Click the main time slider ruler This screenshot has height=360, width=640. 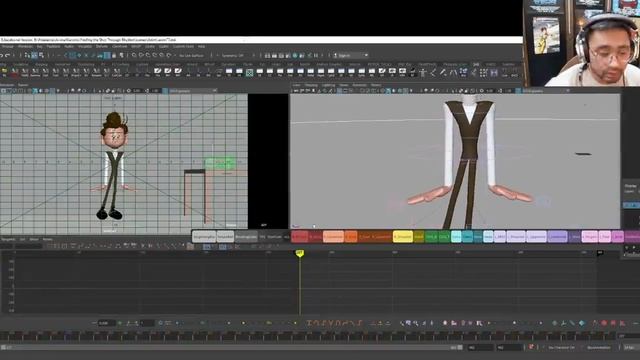(x=308, y=337)
